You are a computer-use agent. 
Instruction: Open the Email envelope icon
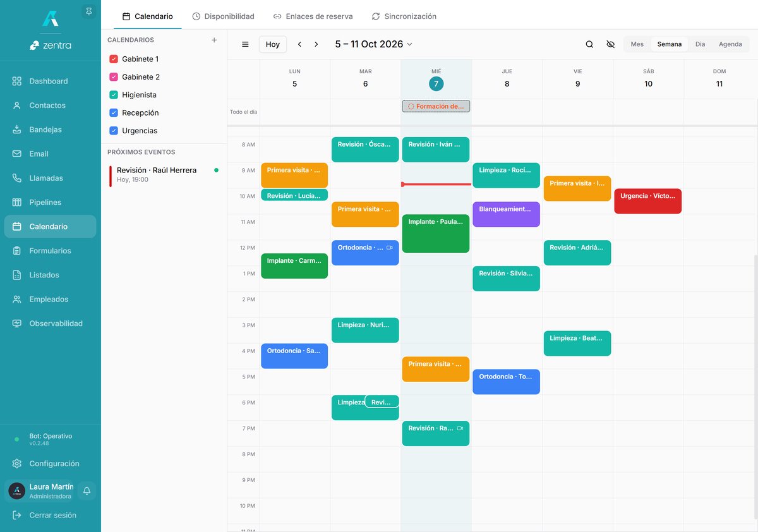coord(17,154)
